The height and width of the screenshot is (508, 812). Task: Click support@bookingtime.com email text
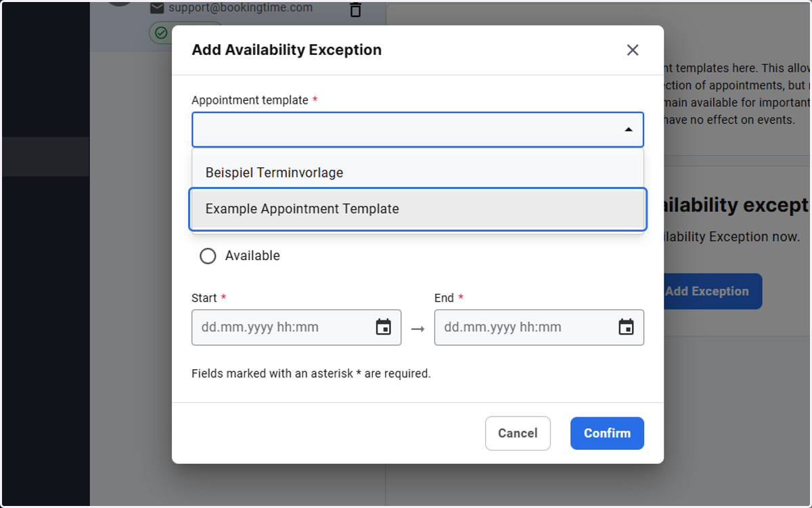coord(241,8)
